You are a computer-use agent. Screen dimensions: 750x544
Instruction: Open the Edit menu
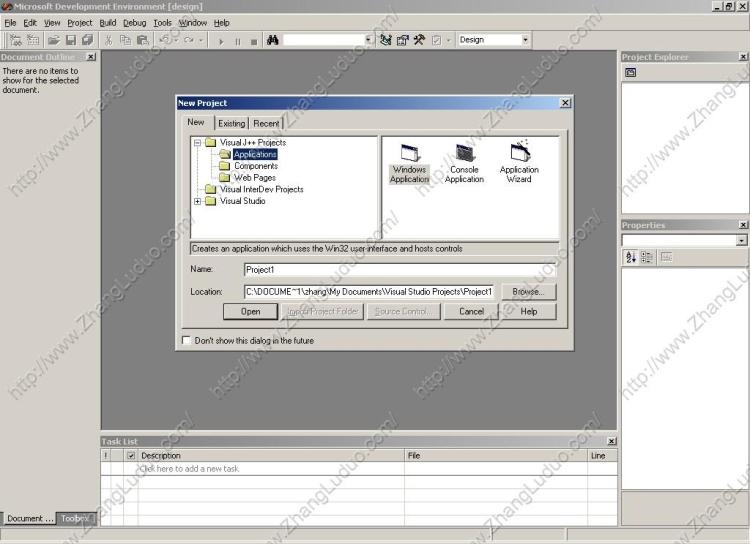pyautogui.click(x=30, y=22)
